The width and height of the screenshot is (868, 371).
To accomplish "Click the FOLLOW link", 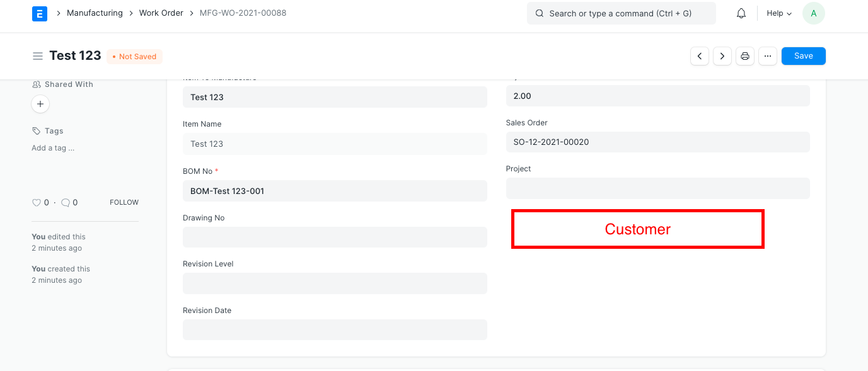I will (x=124, y=202).
